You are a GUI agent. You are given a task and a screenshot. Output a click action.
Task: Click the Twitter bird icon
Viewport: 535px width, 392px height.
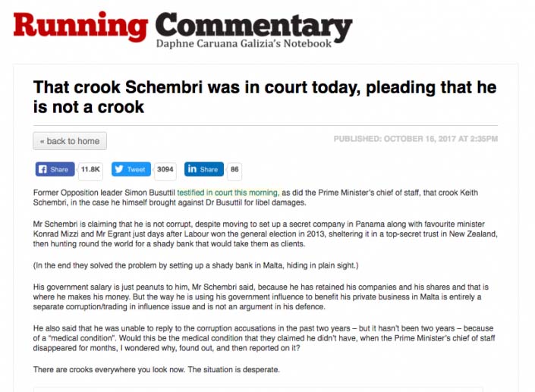pos(118,169)
